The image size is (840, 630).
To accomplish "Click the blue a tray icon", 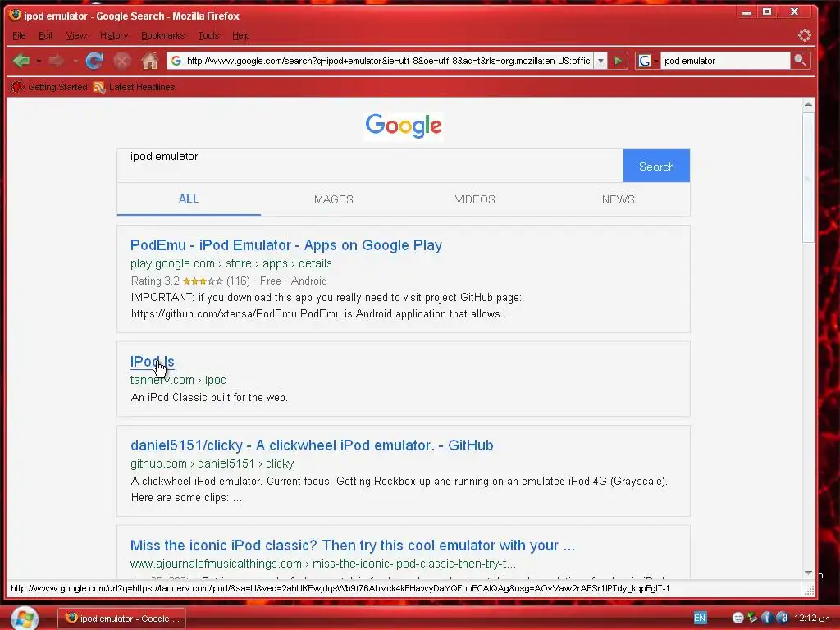I will tap(782, 618).
